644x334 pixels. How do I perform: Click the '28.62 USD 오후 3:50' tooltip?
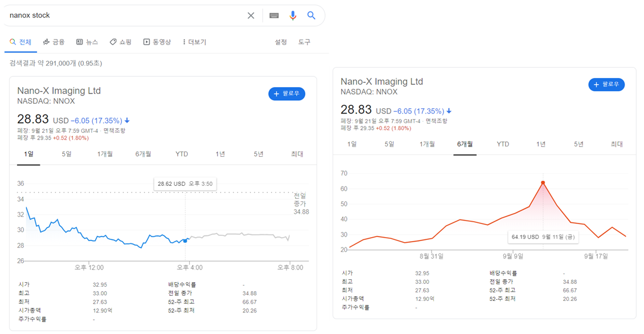pos(185,184)
